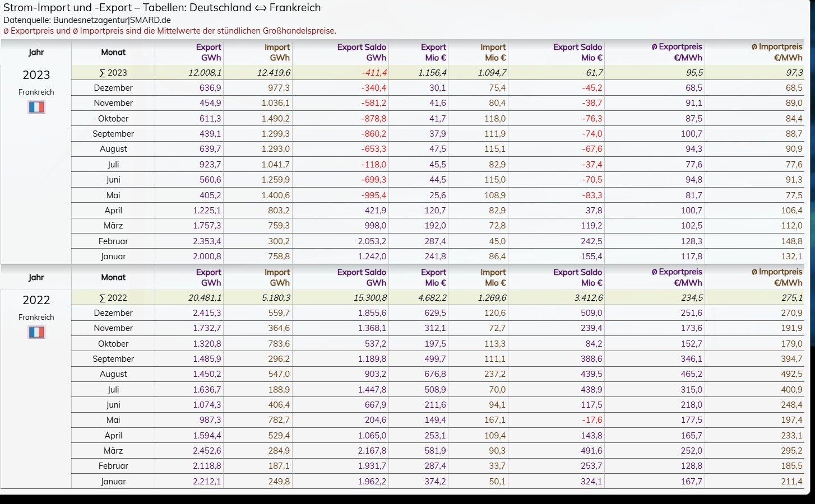Select the ∑ 2023 summary row label
Viewport: 815px width, 504px height.
pyautogui.click(x=113, y=73)
